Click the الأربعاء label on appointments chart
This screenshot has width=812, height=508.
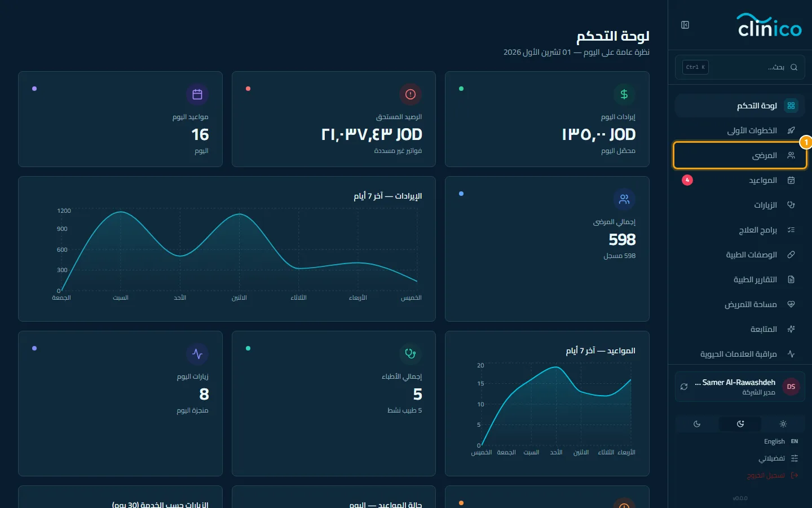626,452
